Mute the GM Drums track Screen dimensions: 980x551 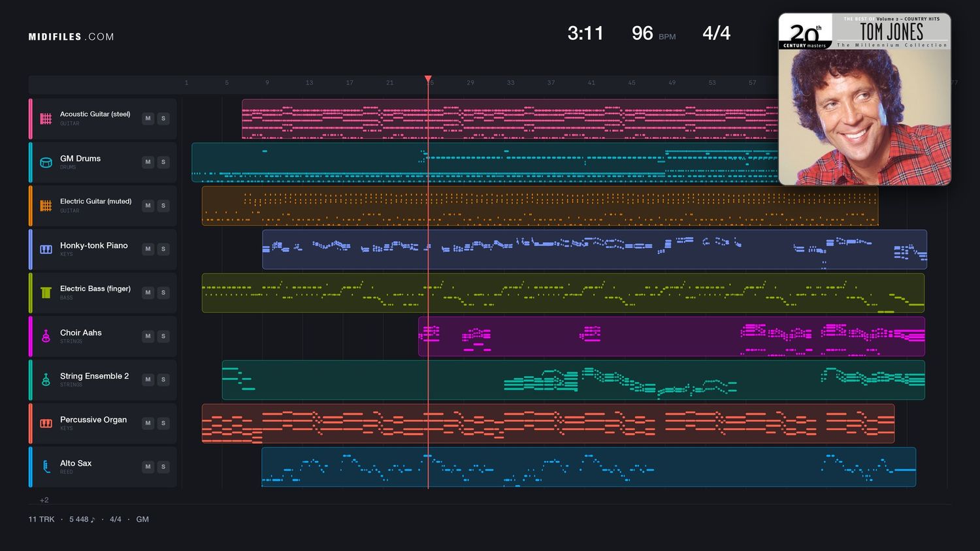tap(148, 162)
